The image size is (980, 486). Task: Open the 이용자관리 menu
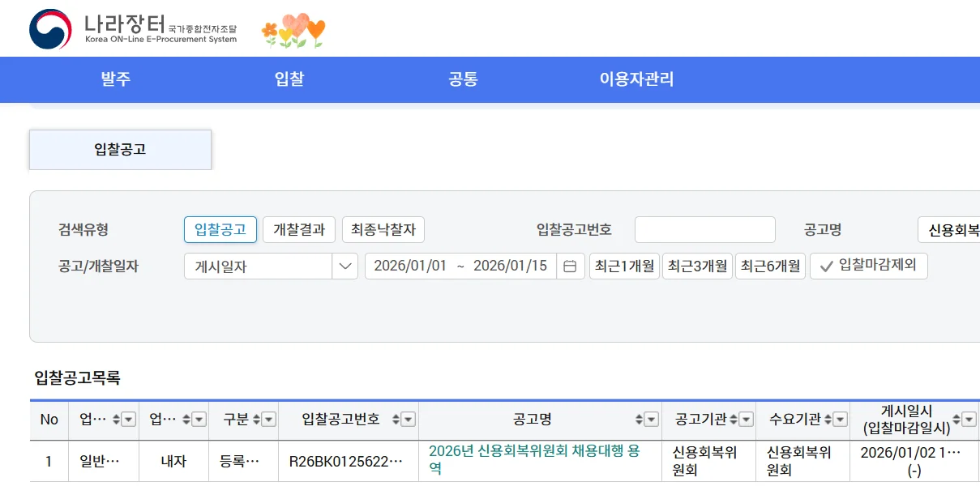pyautogui.click(x=636, y=79)
